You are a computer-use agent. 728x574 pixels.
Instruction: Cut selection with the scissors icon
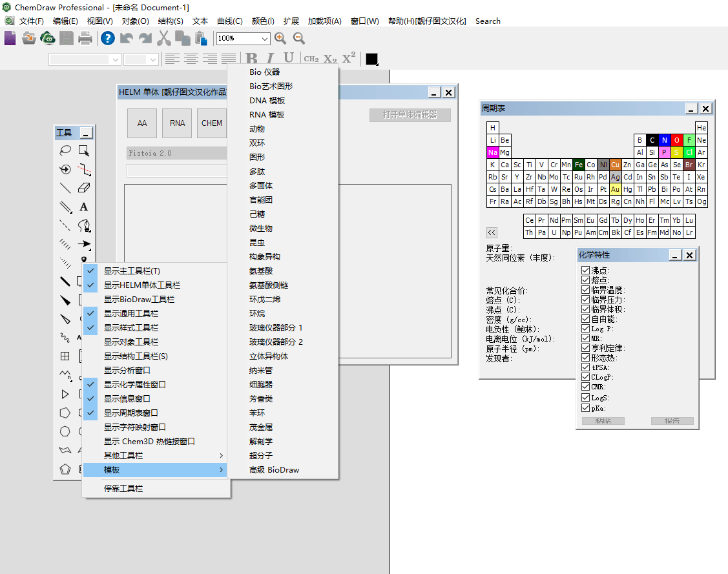pos(163,38)
